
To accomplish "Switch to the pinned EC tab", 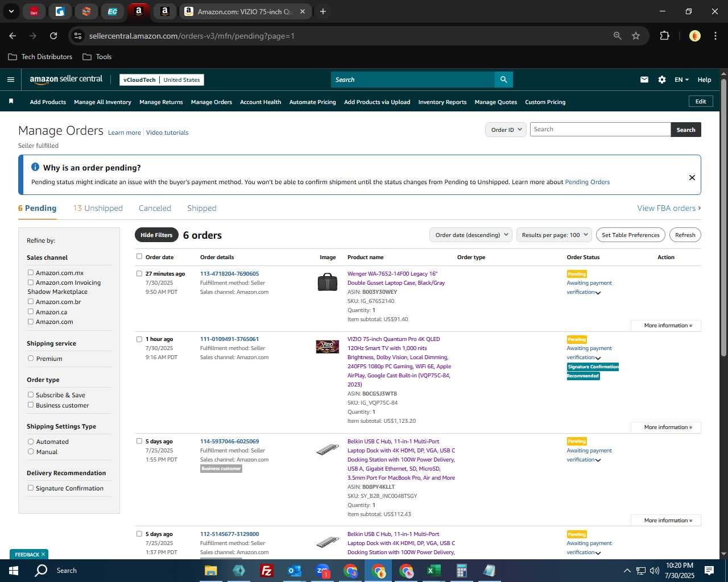I will point(113,11).
